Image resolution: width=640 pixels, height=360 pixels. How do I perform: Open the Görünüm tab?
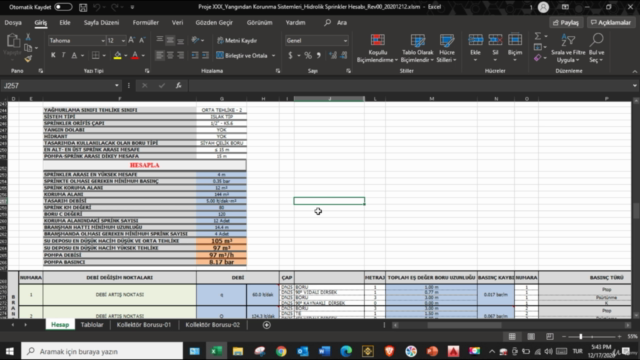[x=259, y=22]
